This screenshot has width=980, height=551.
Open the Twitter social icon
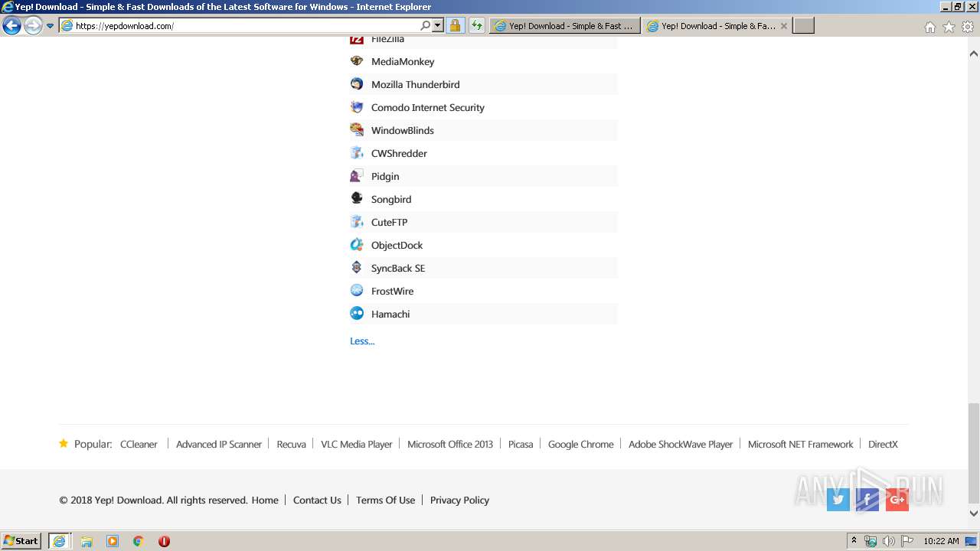click(838, 500)
